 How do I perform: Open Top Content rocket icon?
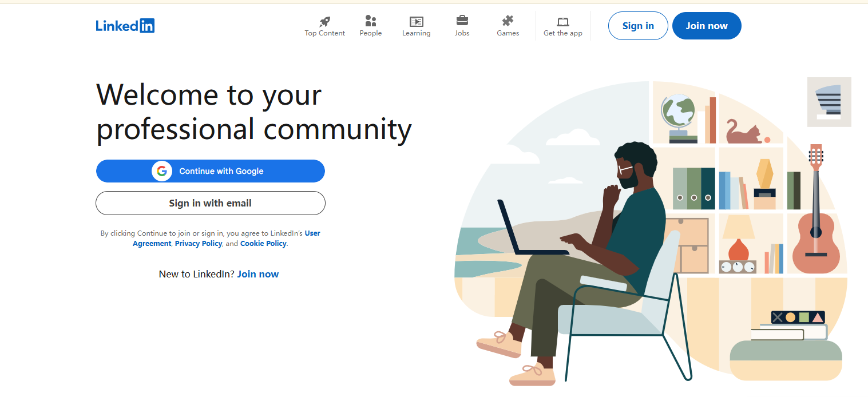[x=325, y=22]
